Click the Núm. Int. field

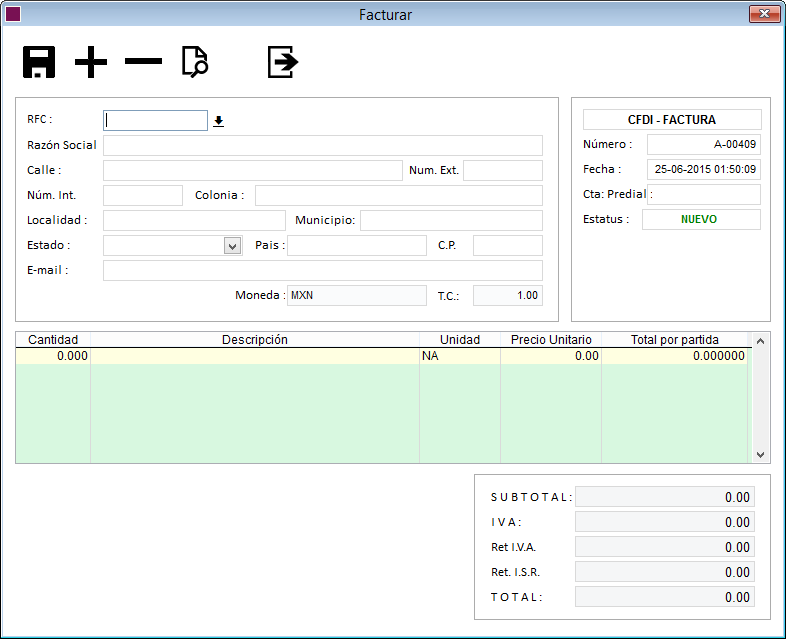click(143, 195)
